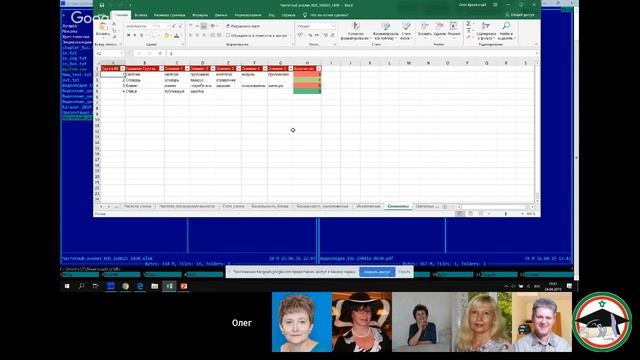Screen dimensions: 640x360
Task: Toggle Wrap Text option
Action: pos(243,26)
